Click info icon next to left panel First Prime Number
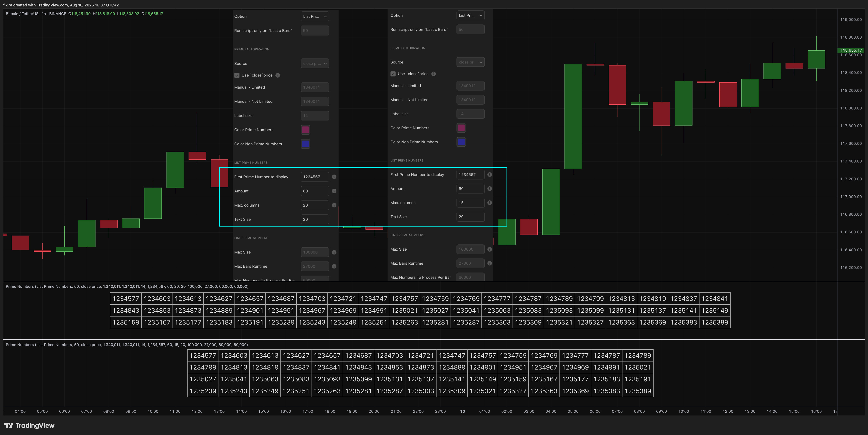The width and height of the screenshot is (868, 435). click(334, 177)
